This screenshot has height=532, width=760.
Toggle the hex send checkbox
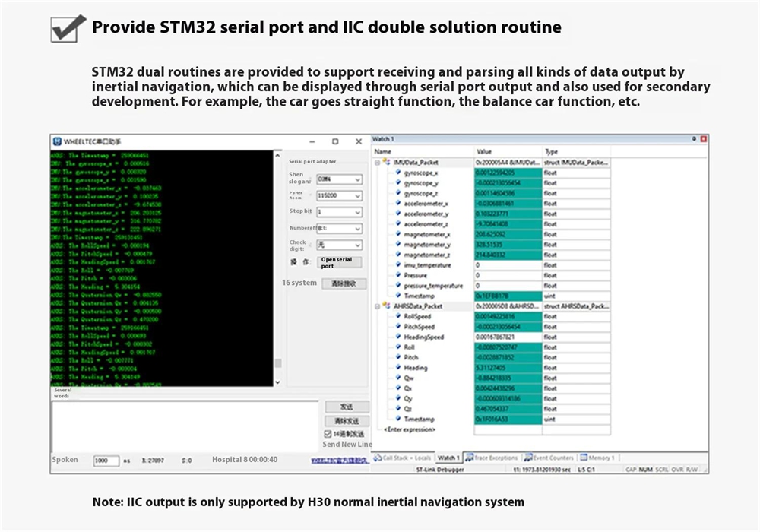point(328,434)
